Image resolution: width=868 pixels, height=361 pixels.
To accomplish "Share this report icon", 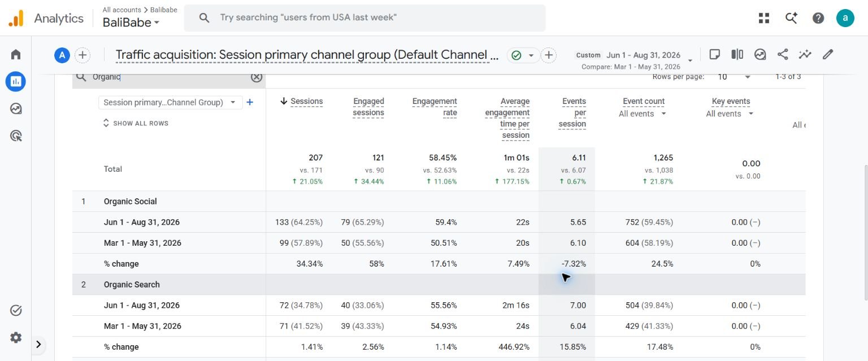I will 783,54.
